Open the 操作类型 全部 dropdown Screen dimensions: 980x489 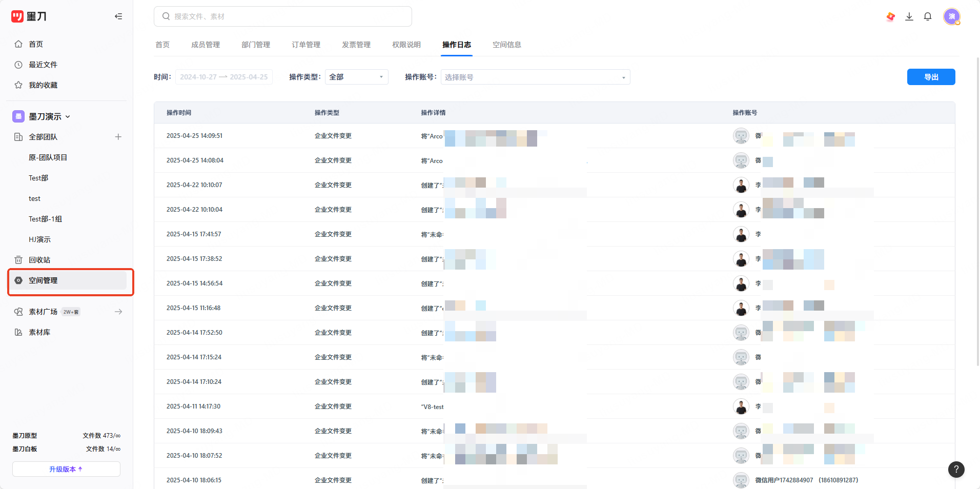[x=357, y=77]
